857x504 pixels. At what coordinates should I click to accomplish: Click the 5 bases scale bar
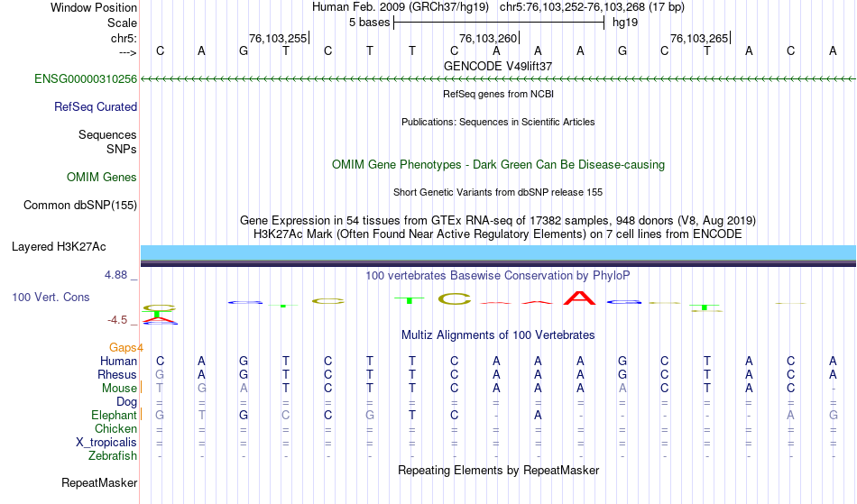pos(499,23)
